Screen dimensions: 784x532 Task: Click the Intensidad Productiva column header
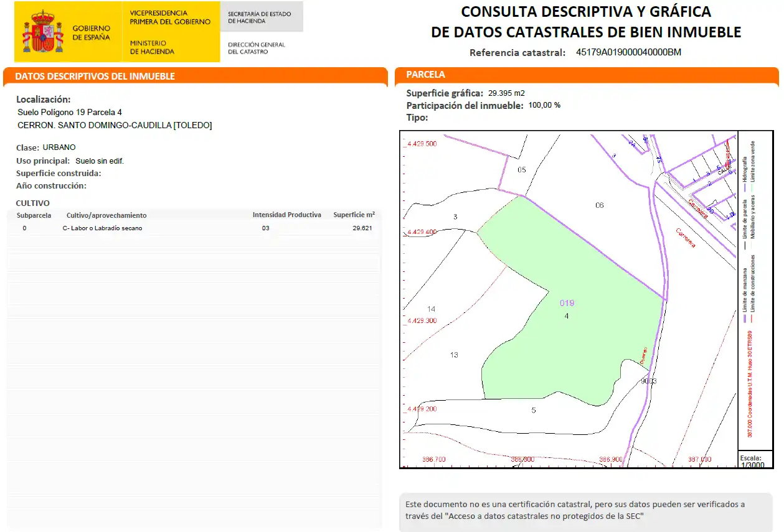pyautogui.click(x=287, y=215)
